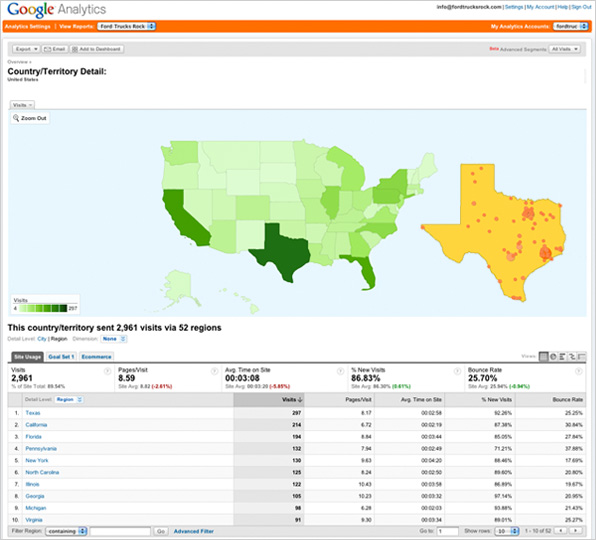Open the My Account link
The height and width of the screenshot is (540, 596).
540,7
